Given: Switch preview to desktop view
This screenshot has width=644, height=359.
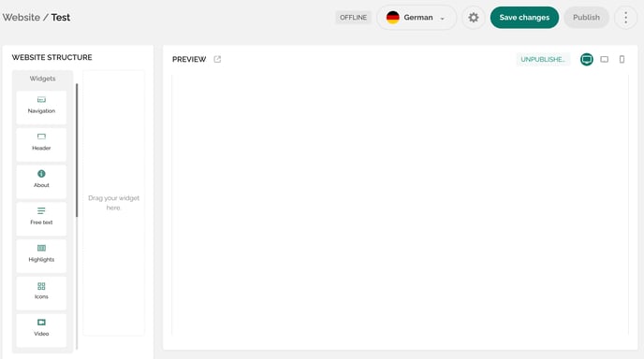Looking at the screenshot, I should pyautogui.click(x=587, y=59).
